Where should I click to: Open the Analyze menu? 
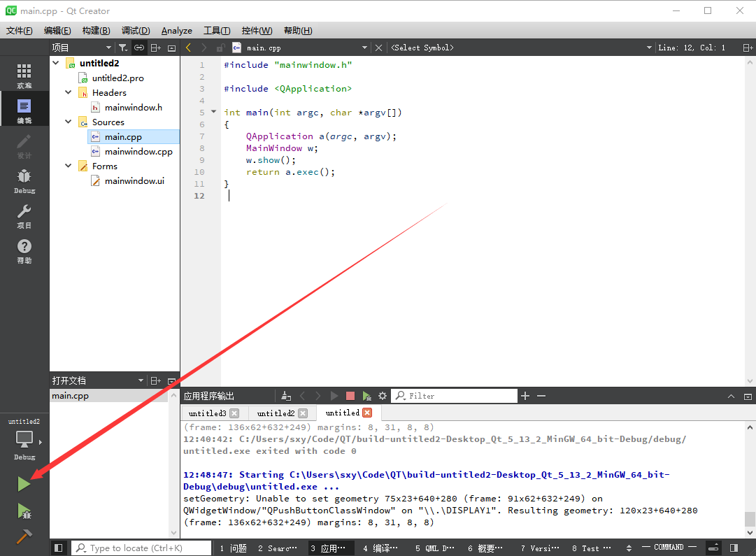click(176, 31)
